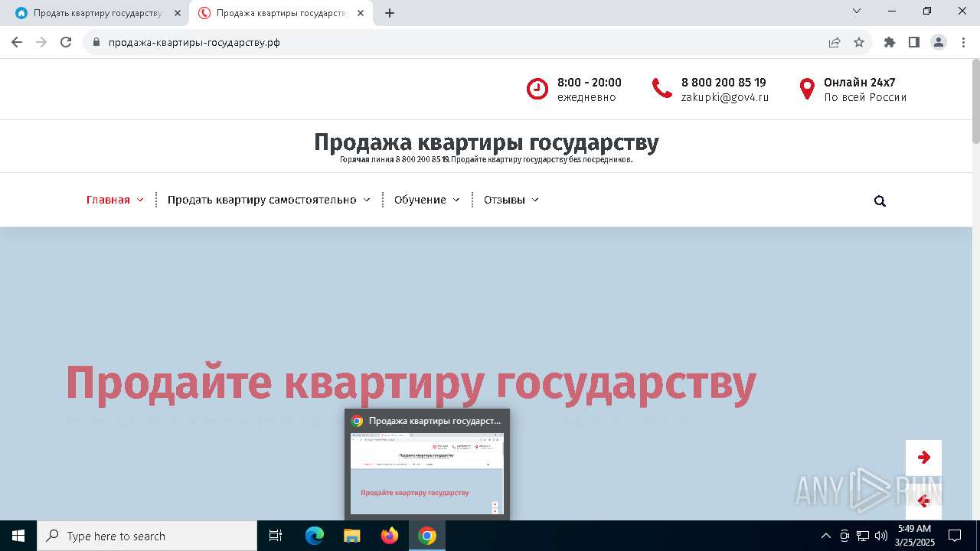Open the network tray icon

click(863, 536)
